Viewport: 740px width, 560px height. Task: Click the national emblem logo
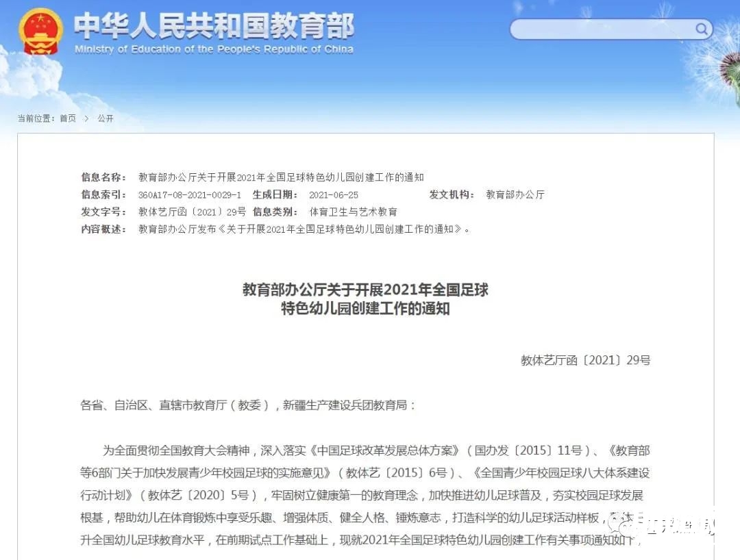tap(40, 32)
